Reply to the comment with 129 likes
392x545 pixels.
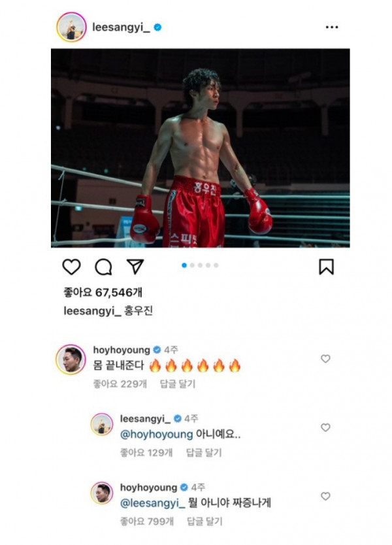point(204,453)
